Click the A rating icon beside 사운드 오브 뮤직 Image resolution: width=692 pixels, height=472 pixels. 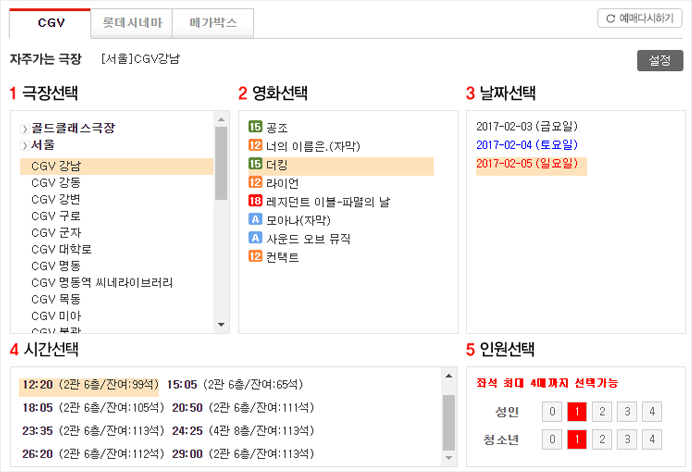pos(255,238)
